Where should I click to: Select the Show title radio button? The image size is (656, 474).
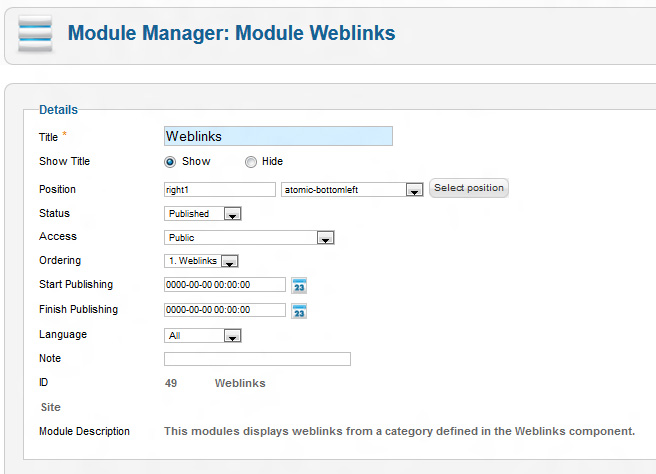pos(170,162)
